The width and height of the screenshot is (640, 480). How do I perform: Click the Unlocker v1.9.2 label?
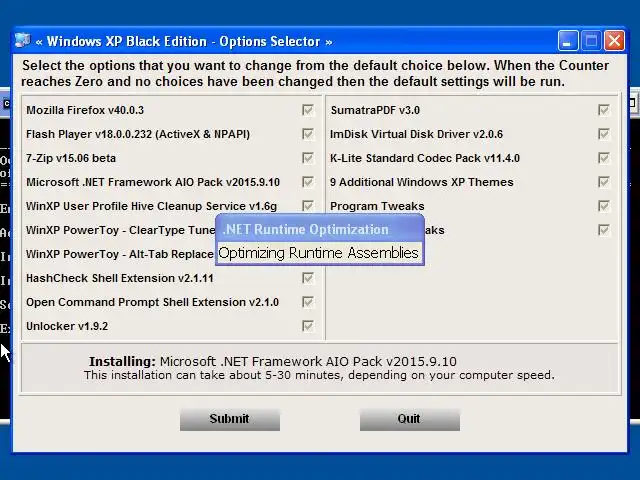click(67, 326)
